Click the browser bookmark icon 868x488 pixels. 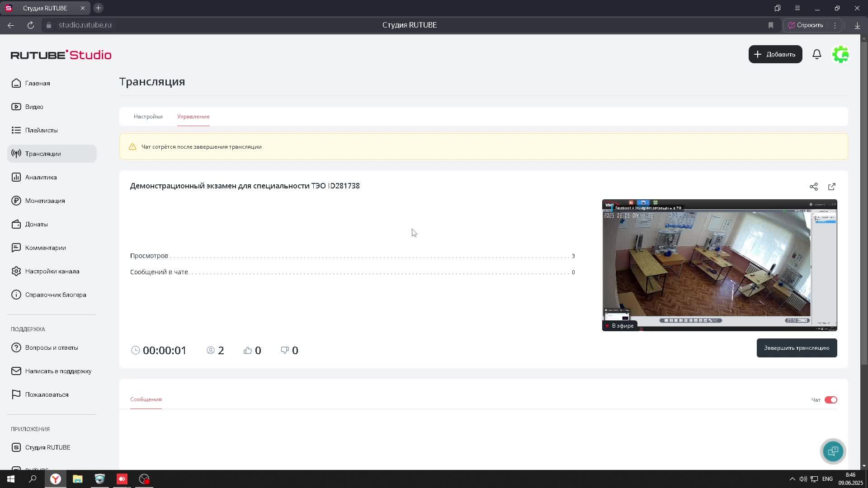click(x=771, y=25)
